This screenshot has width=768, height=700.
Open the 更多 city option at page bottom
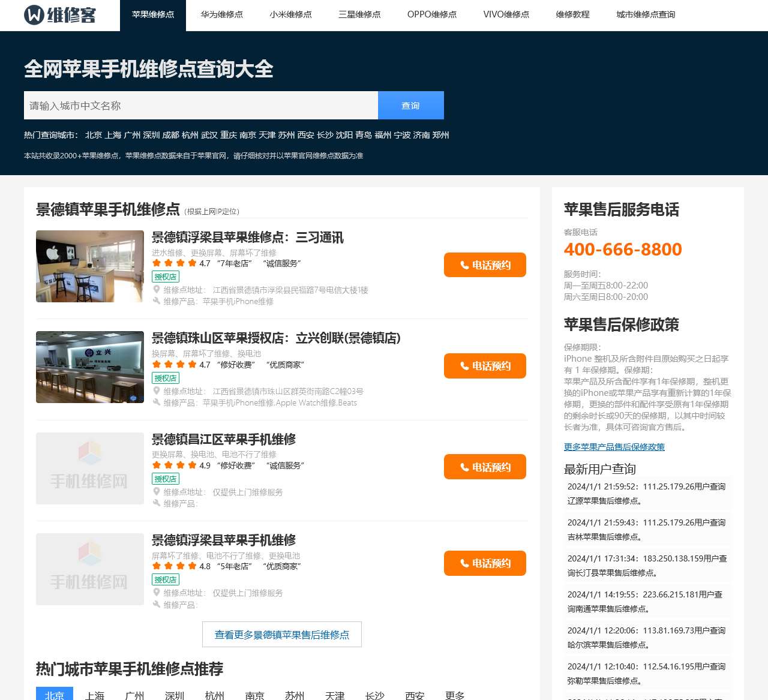[455, 695]
